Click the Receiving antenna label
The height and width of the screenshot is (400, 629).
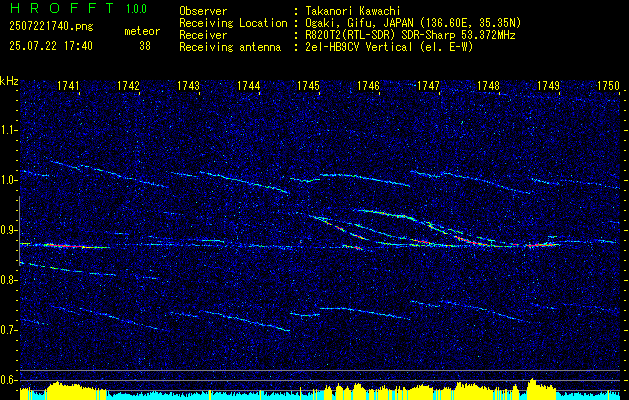click(230, 47)
